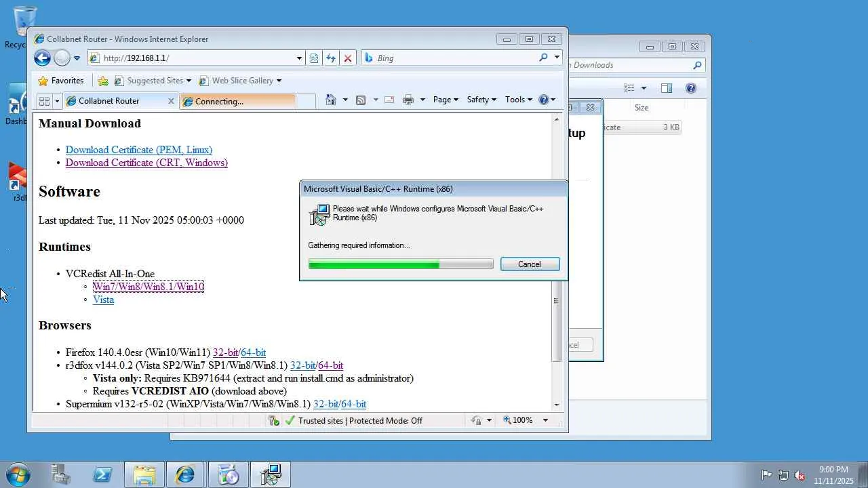Open the Safety menu
868x488 pixels.
click(x=481, y=100)
